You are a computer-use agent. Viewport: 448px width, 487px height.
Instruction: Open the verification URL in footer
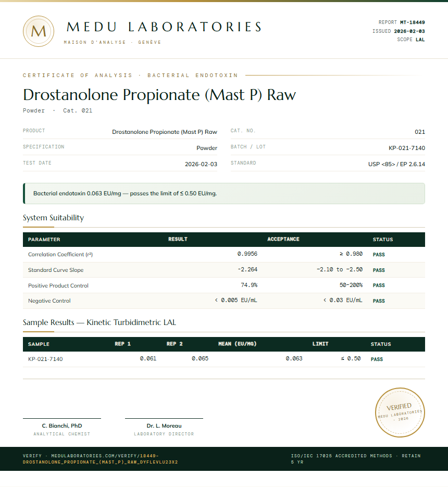point(100,459)
